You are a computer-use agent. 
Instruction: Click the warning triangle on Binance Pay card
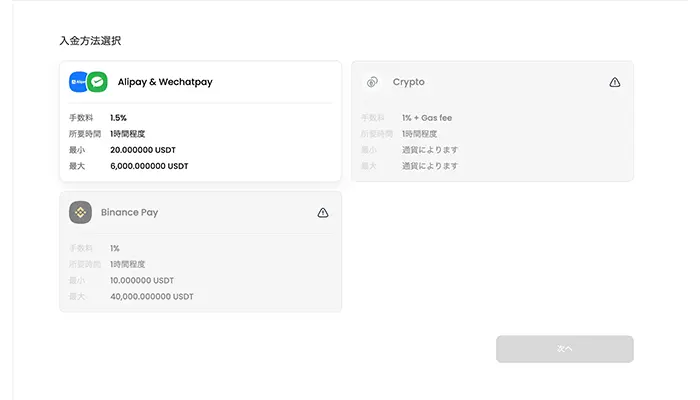(323, 212)
